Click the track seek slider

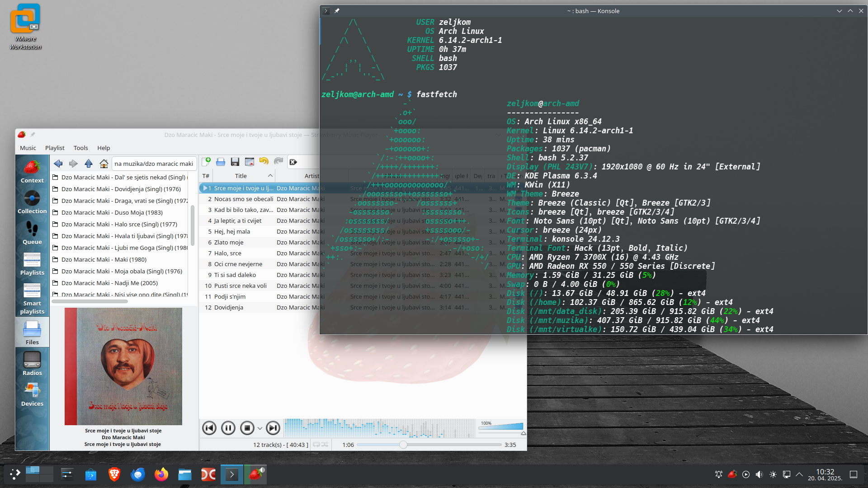click(429, 445)
